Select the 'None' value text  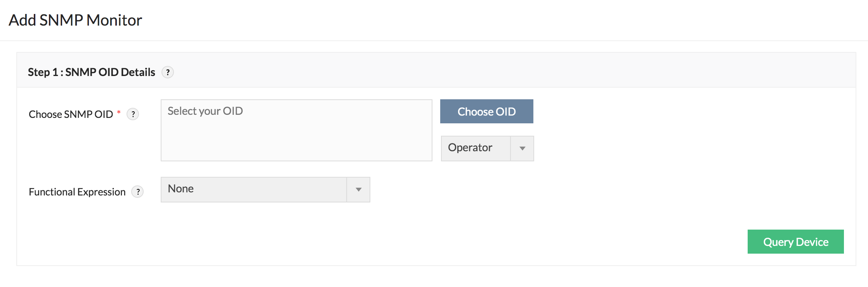click(x=181, y=189)
